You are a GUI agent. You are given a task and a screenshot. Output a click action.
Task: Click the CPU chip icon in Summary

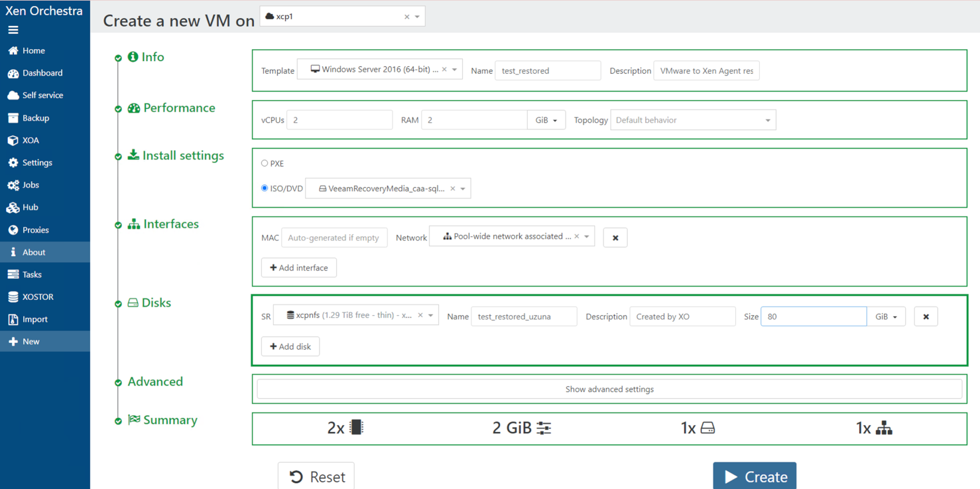[357, 427]
